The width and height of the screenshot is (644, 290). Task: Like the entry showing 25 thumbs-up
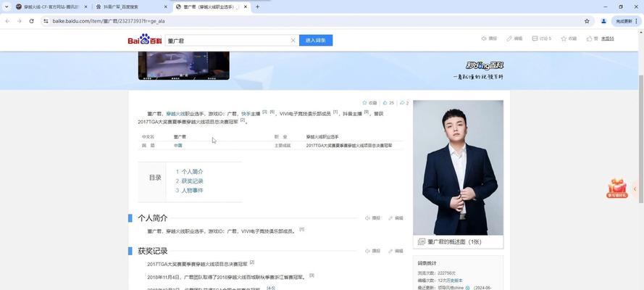coord(388,103)
